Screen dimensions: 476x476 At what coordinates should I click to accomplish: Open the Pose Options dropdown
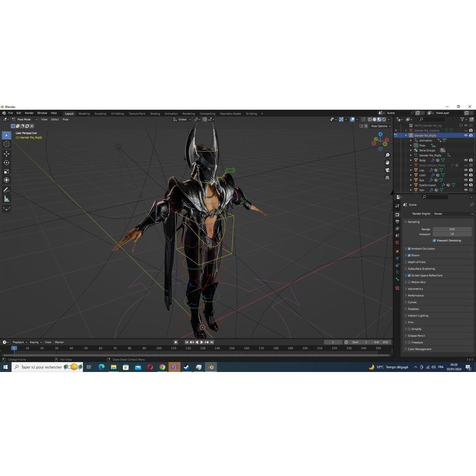381,126
